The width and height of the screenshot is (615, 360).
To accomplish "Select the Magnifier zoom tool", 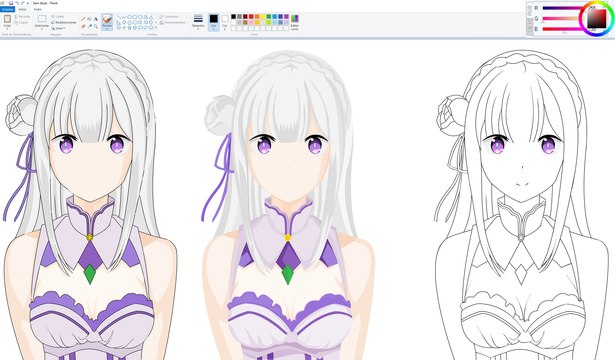I will (x=96, y=26).
